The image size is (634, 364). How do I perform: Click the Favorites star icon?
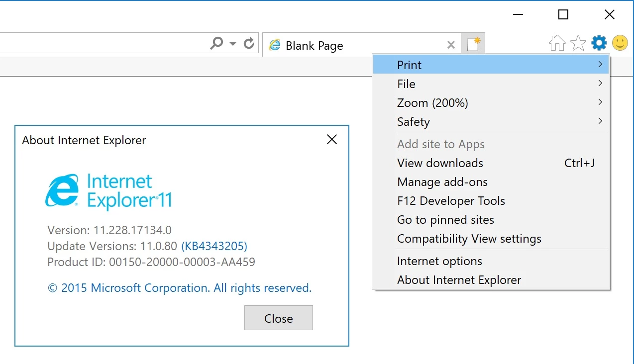(x=578, y=43)
